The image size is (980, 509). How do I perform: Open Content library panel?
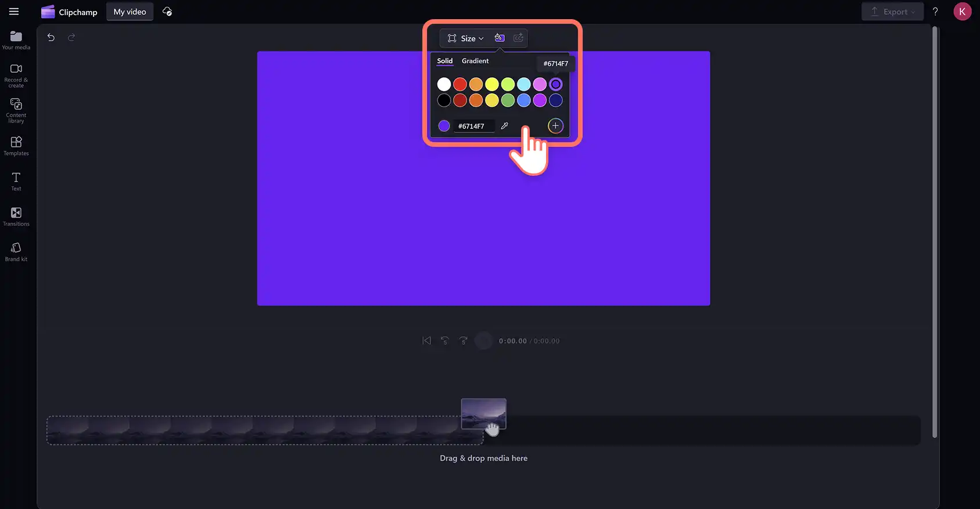16,110
